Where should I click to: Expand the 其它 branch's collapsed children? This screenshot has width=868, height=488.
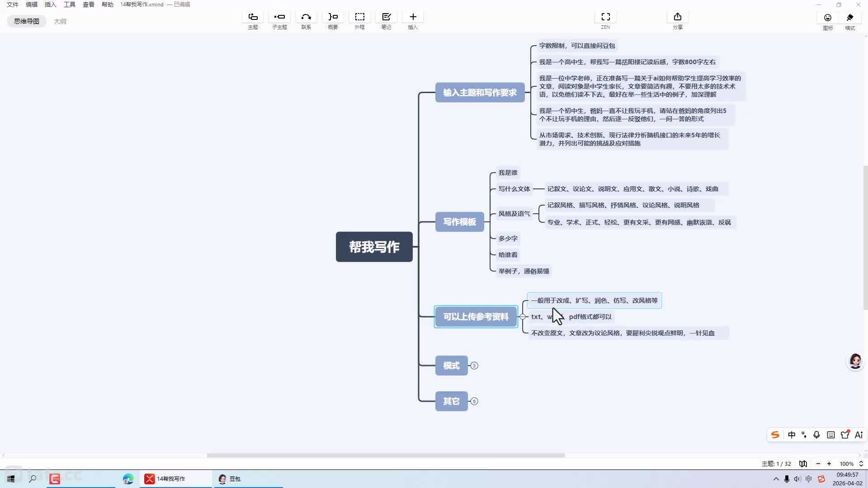point(474,401)
